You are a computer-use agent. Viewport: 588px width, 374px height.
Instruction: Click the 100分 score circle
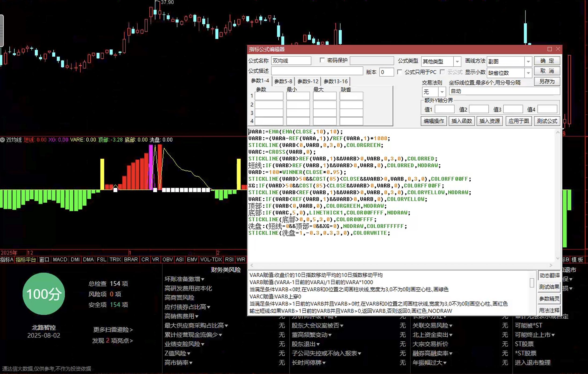pyautogui.click(x=44, y=294)
